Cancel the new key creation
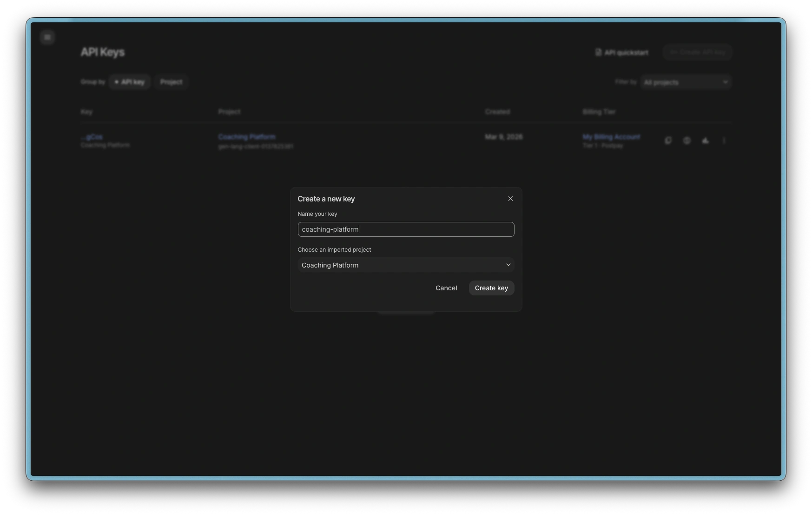The height and width of the screenshot is (515, 812). coord(446,288)
